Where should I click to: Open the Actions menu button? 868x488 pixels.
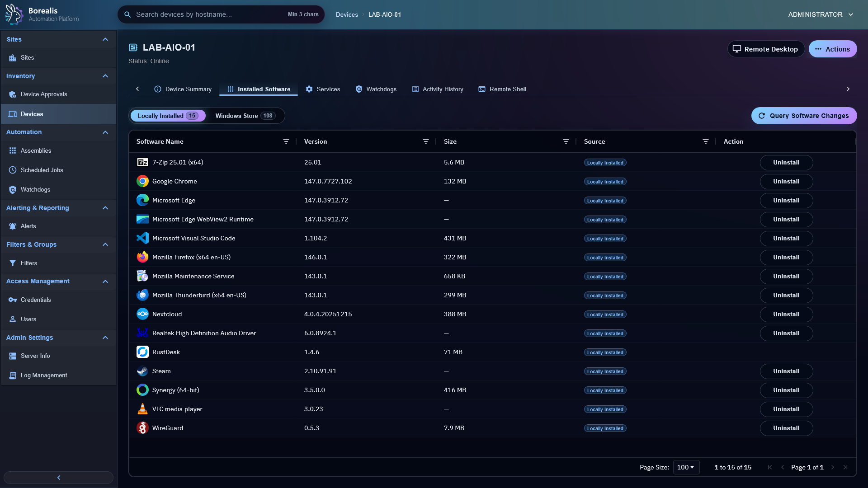pyautogui.click(x=833, y=49)
